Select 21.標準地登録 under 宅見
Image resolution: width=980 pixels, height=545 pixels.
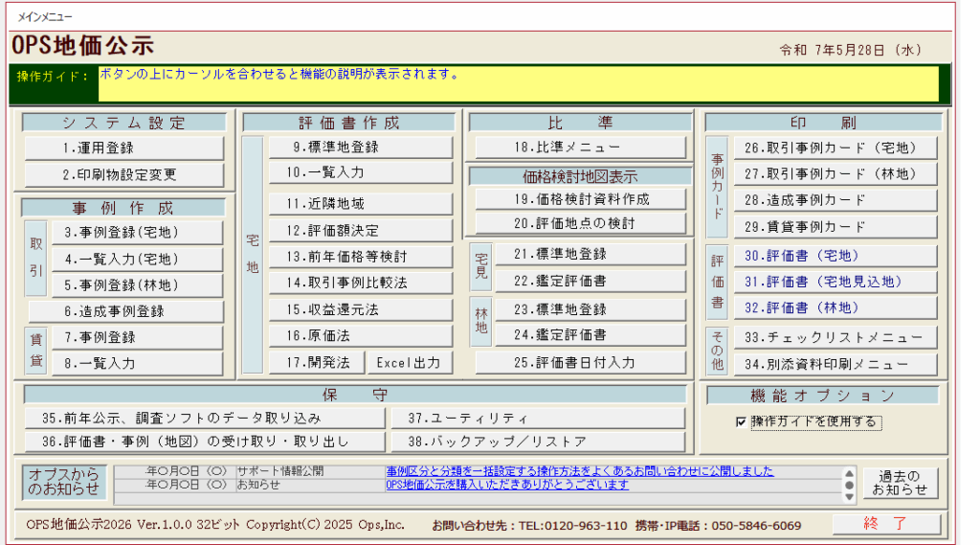tap(590, 254)
